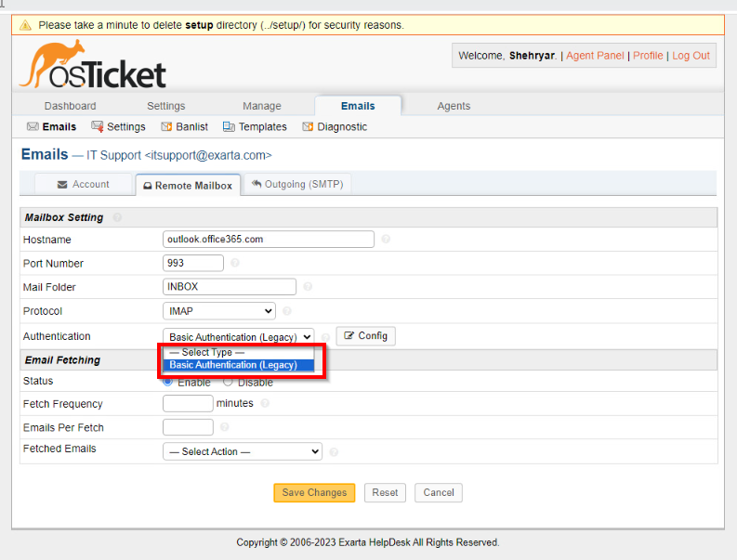This screenshot has height=560, width=737.
Task: Click the osTicket kangaroo logo
Action: pyautogui.click(x=92, y=67)
